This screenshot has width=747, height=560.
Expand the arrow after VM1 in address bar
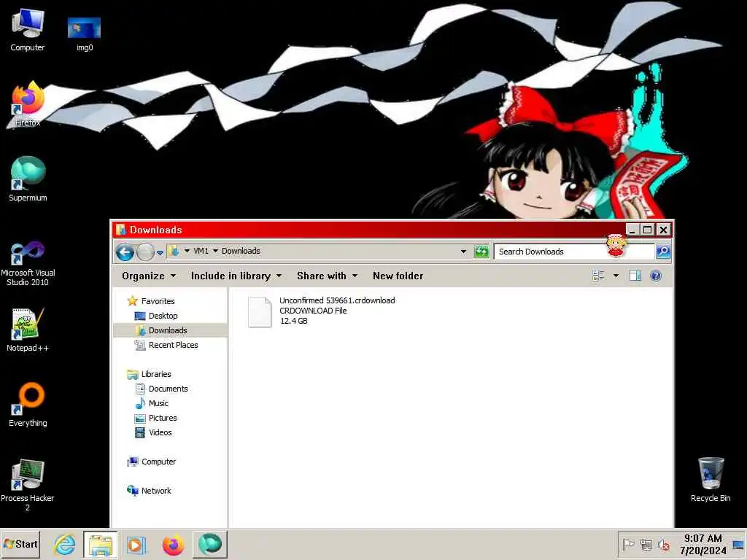(x=215, y=251)
